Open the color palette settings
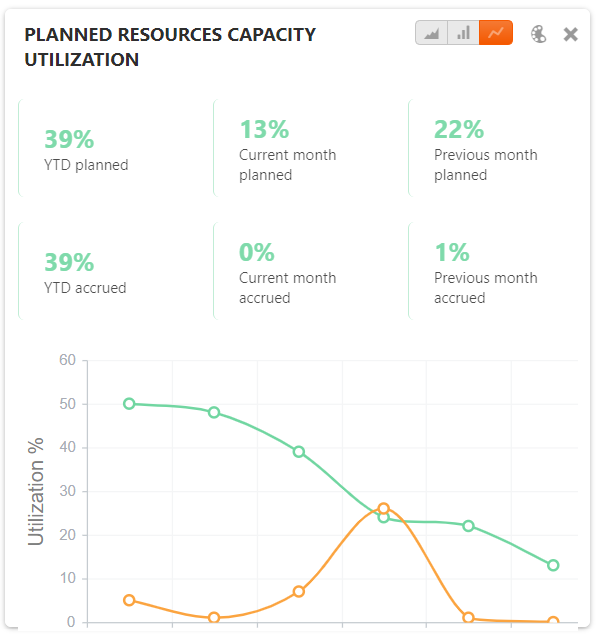Image resolution: width=604 pixels, height=637 pixels. [539, 34]
